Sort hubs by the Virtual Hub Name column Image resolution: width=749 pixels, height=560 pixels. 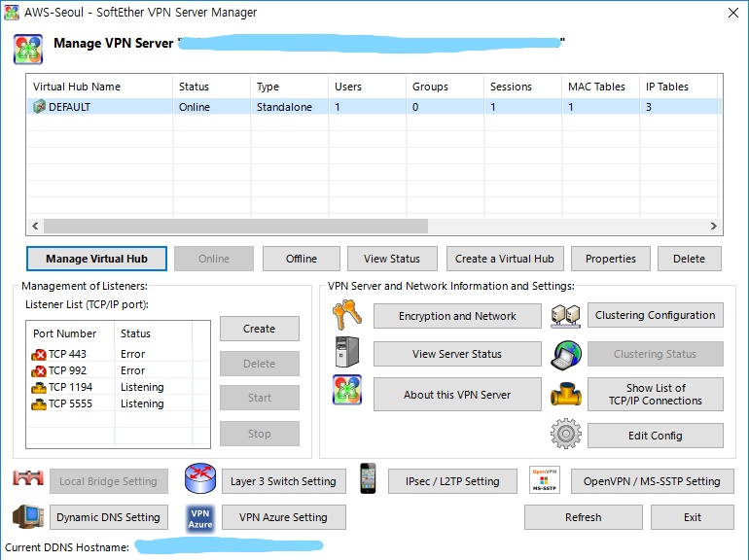(x=97, y=87)
